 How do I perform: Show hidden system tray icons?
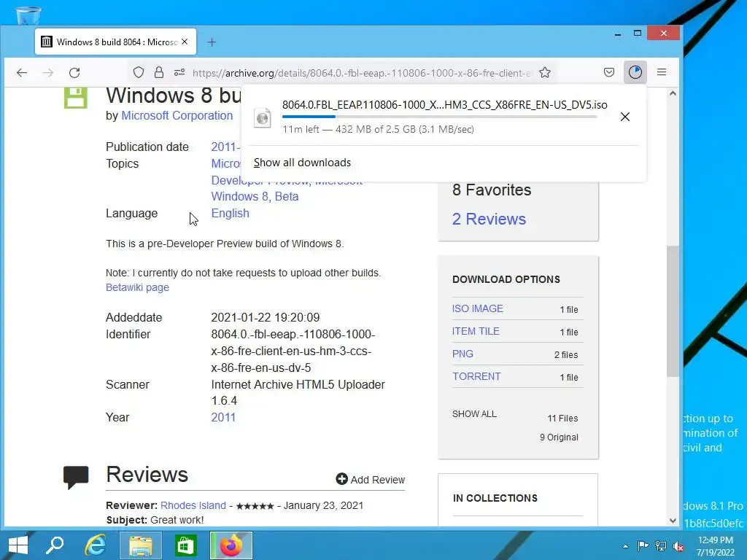pos(625,546)
